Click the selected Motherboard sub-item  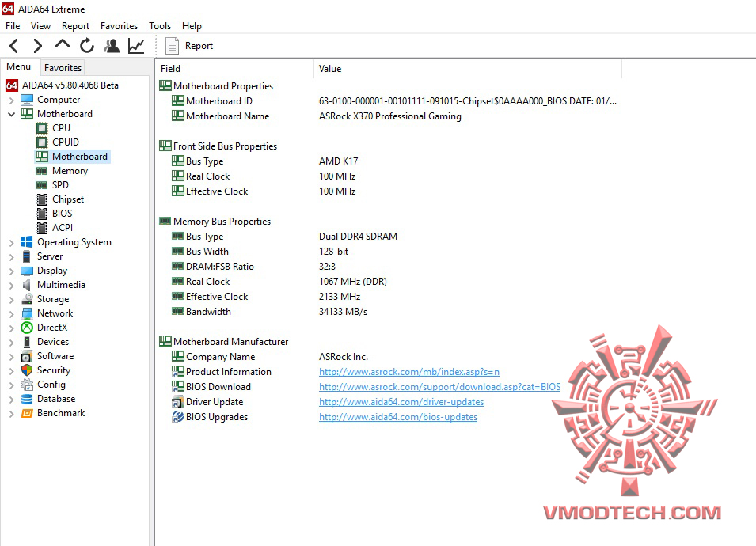73,157
